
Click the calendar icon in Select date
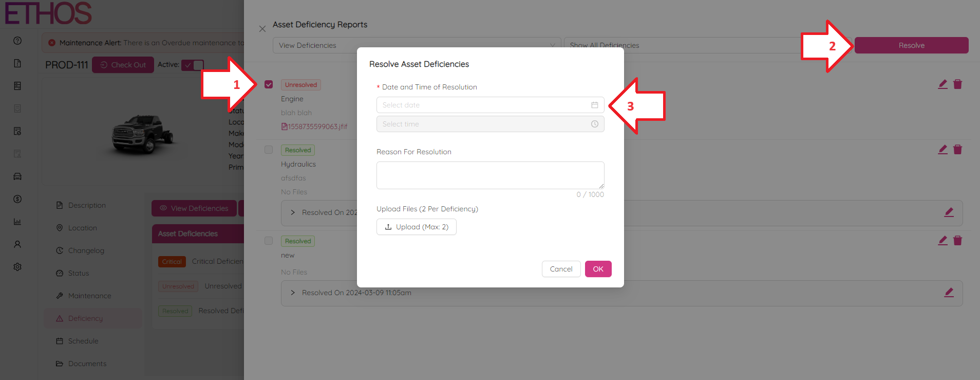(x=595, y=105)
